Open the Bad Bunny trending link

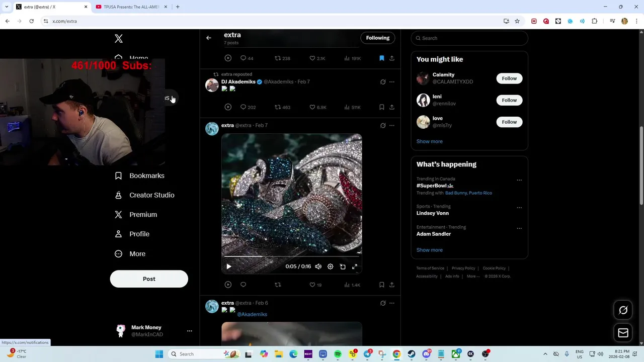(x=456, y=193)
